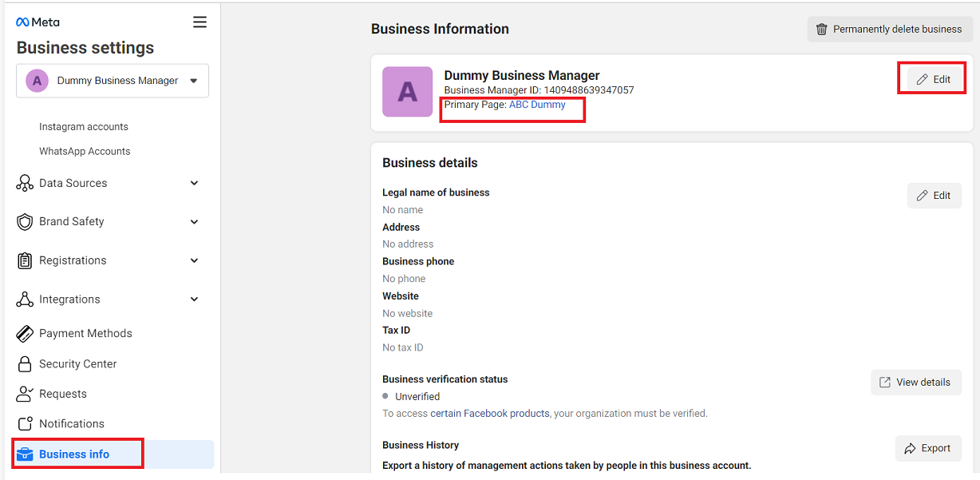The image size is (980, 480).
Task: Click Edit button next to Dummy Business Manager
Action: point(934,79)
